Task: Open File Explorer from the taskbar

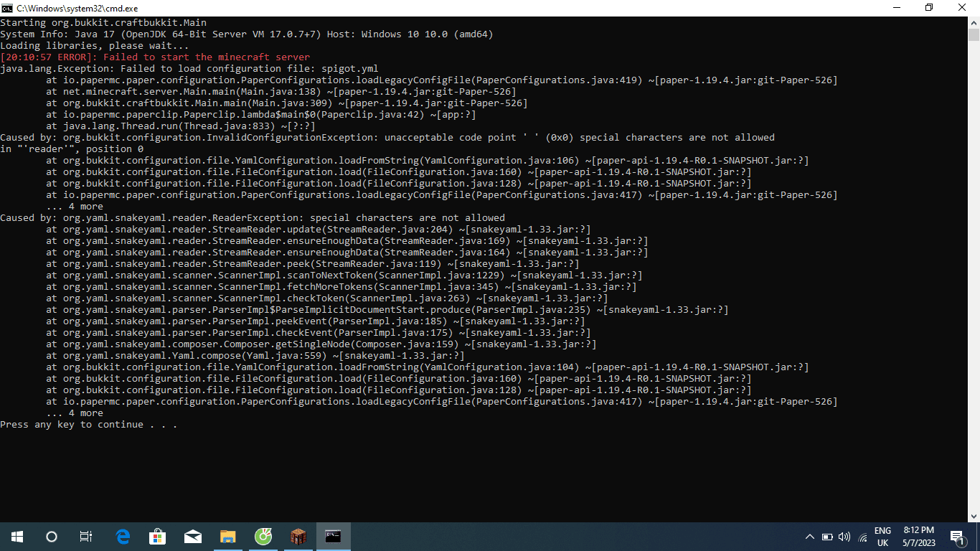Action: click(227, 537)
